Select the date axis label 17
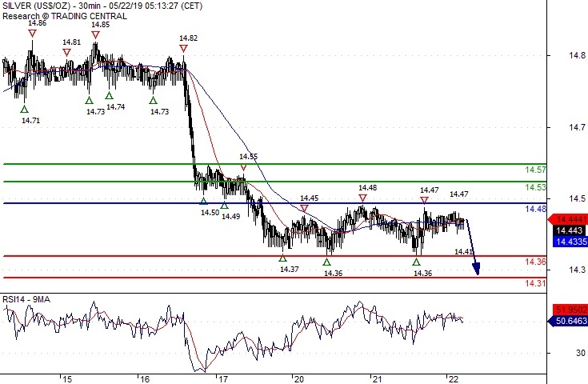This screenshot has height=384, width=588. (223, 379)
